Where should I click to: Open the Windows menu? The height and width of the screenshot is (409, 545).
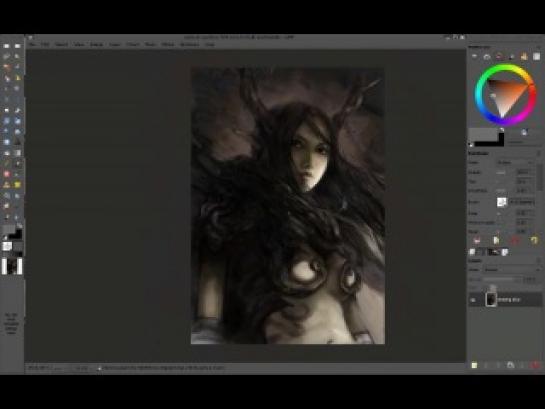[189, 44]
